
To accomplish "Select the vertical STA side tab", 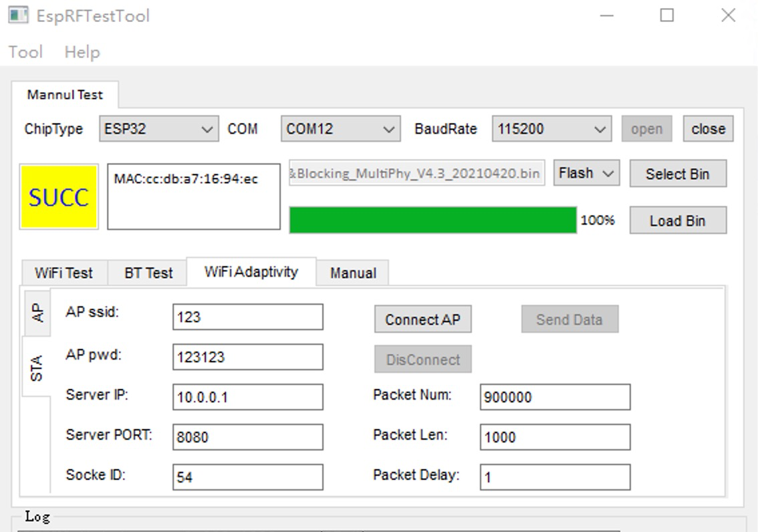I will 36,368.
